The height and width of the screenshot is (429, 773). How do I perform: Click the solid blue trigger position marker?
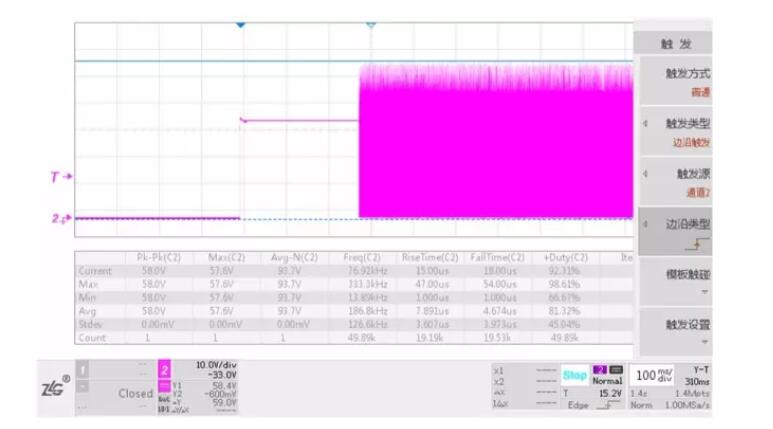point(240,24)
